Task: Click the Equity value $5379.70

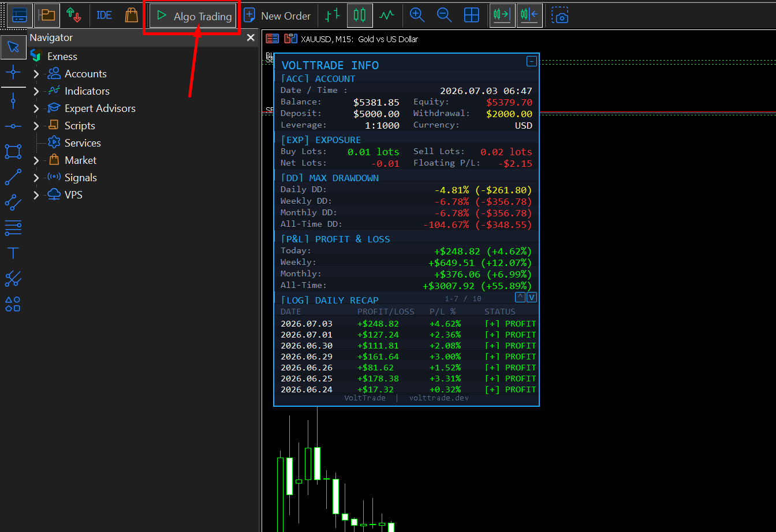Action: pos(509,102)
